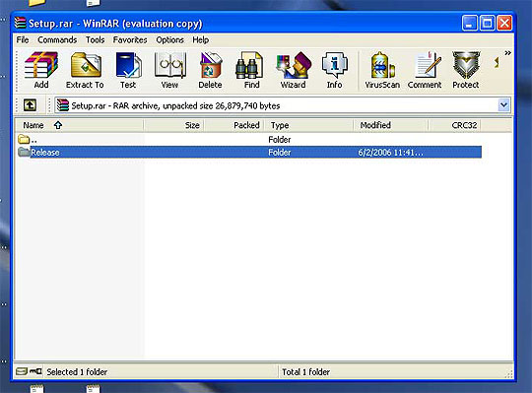Sort by CRC32 column header
Screen dimensions: 532x393
click(454, 125)
